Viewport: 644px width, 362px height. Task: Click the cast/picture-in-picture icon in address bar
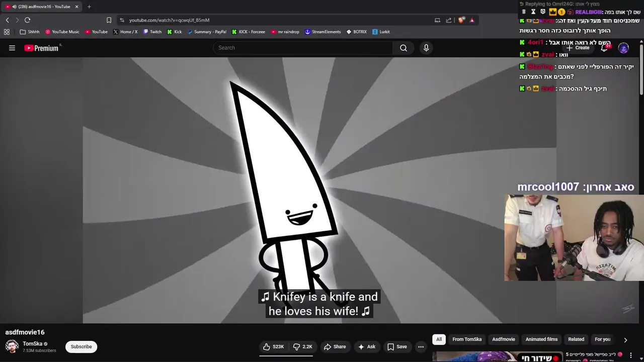point(437,20)
